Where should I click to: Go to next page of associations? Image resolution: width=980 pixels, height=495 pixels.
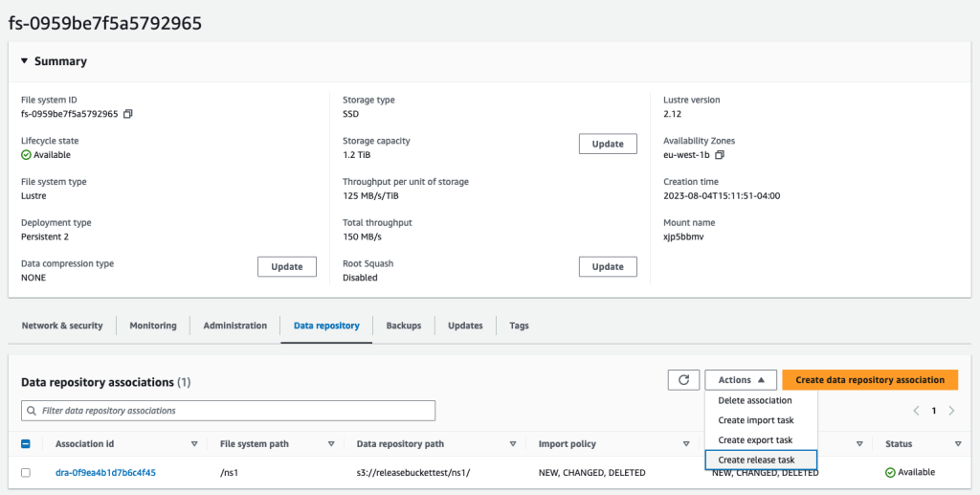[952, 411]
